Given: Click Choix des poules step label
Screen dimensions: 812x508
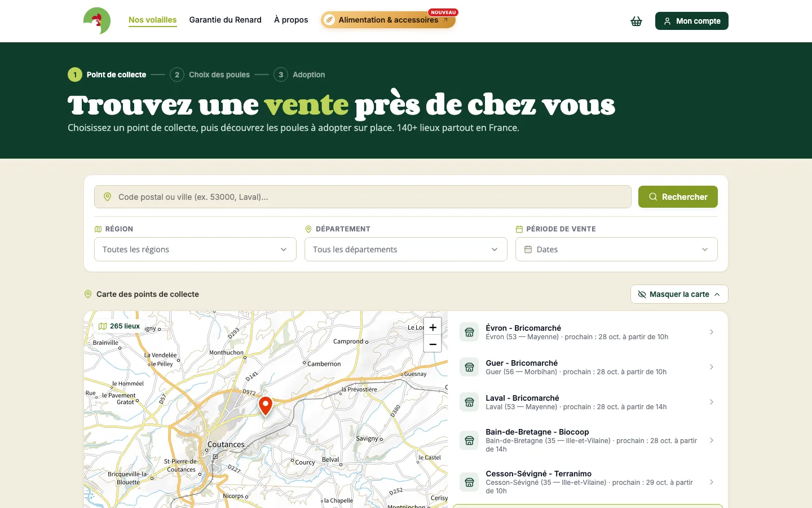Looking at the screenshot, I should (219, 75).
